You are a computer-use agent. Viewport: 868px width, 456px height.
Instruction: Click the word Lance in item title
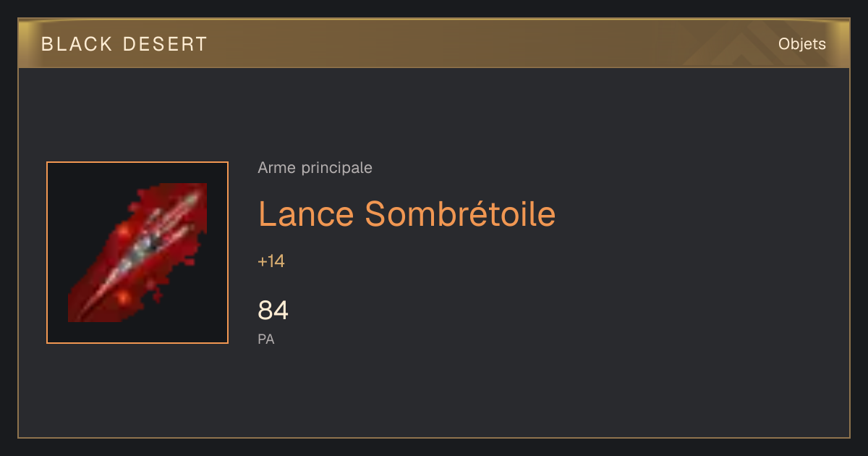coord(307,214)
